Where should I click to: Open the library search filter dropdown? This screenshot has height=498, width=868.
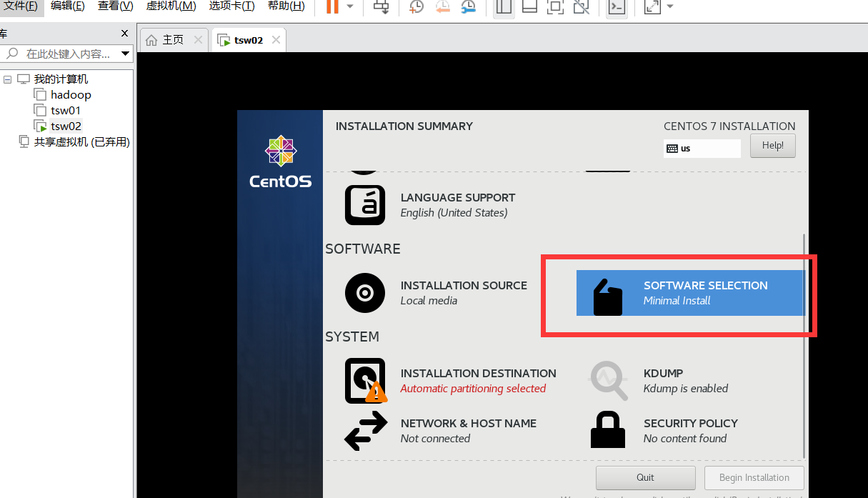126,54
